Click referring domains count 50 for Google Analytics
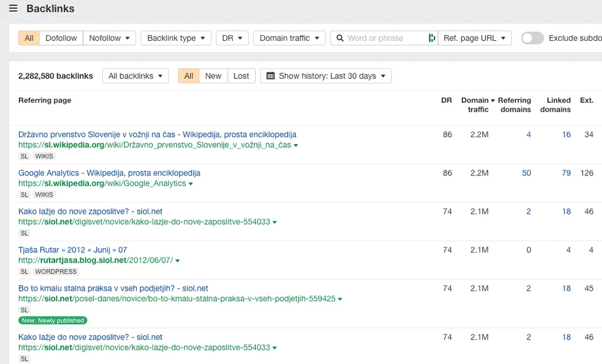This screenshot has width=602, height=364. coord(526,173)
